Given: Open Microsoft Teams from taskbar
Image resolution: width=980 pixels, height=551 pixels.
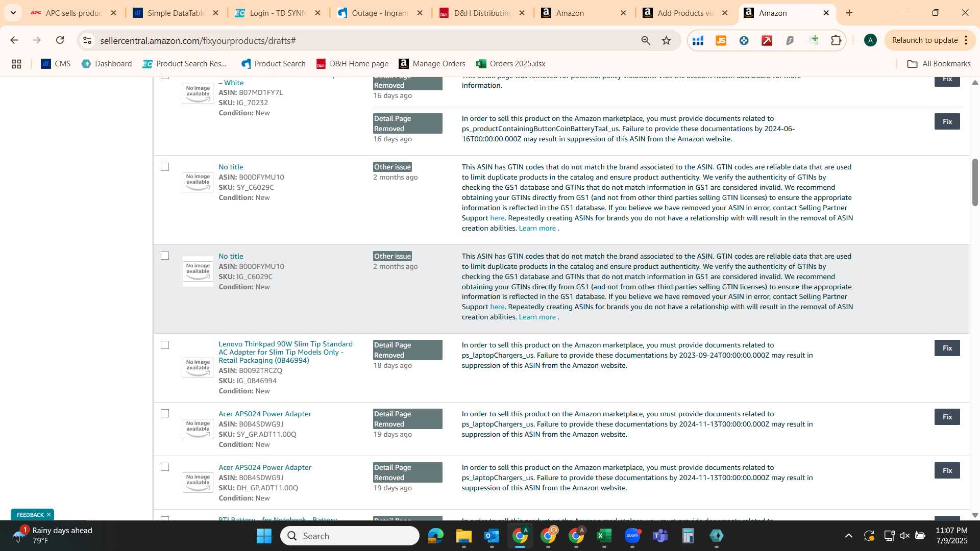Looking at the screenshot, I should click(x=660, y=536).
